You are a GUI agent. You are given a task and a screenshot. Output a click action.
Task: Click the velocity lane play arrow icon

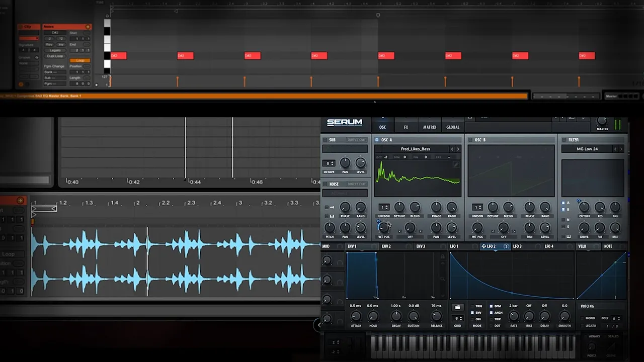point(97,84)
